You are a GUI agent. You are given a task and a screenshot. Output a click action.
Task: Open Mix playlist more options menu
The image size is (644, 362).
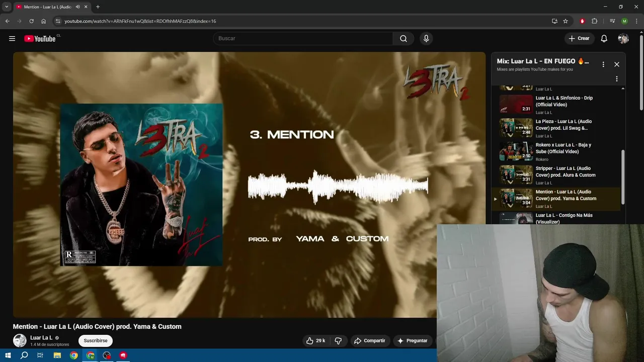603,64
